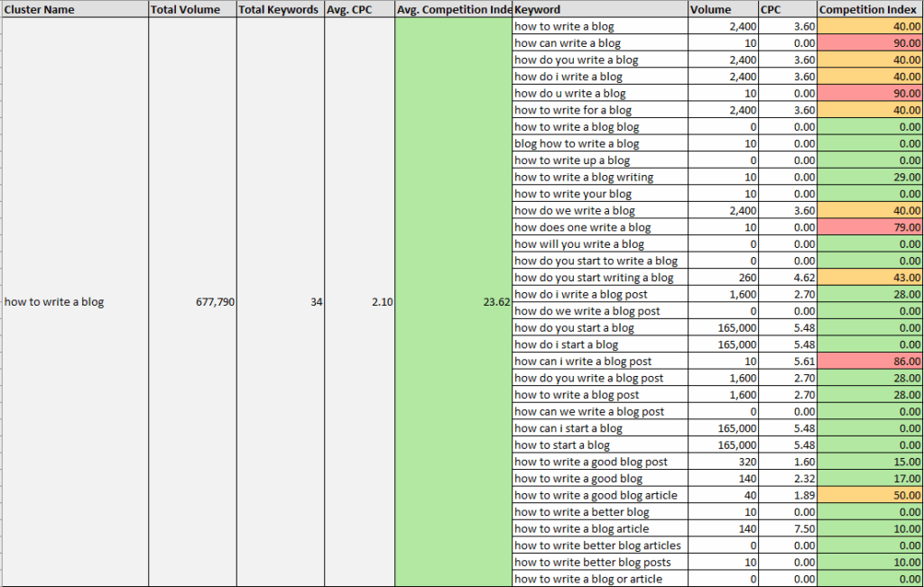This screenshot has width=924, height=587.
Task: Select the Cluster Name column header
Action: coord(42,9)
